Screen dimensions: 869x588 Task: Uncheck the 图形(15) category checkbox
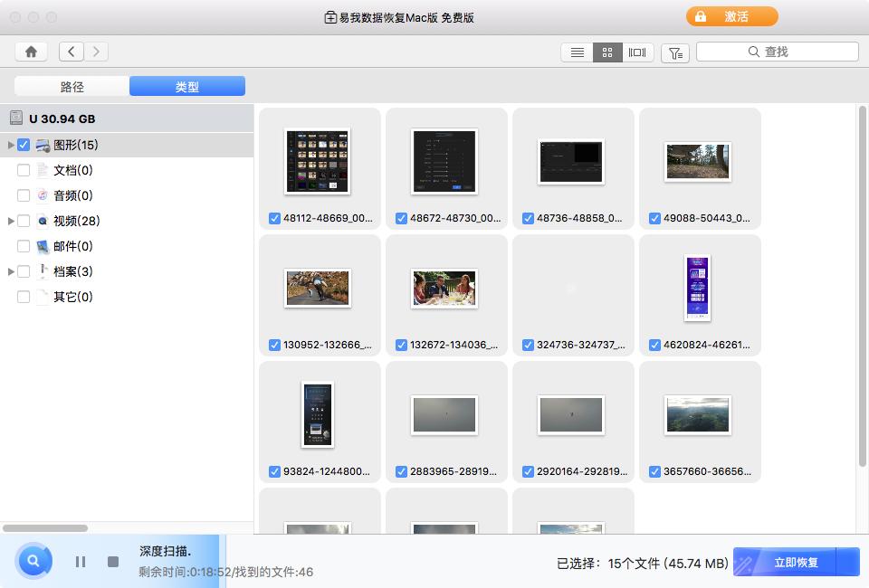click(x=24, y=144)
